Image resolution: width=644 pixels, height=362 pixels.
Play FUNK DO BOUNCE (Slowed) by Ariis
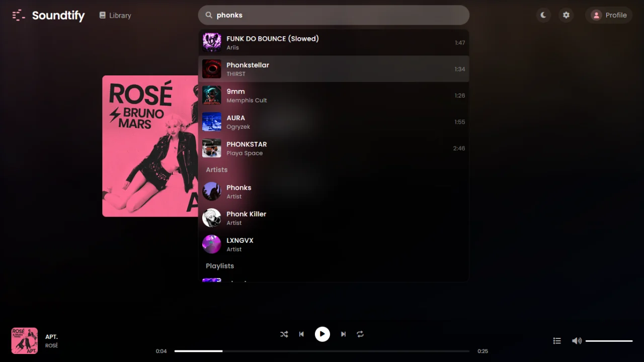(x=334, y=43)
